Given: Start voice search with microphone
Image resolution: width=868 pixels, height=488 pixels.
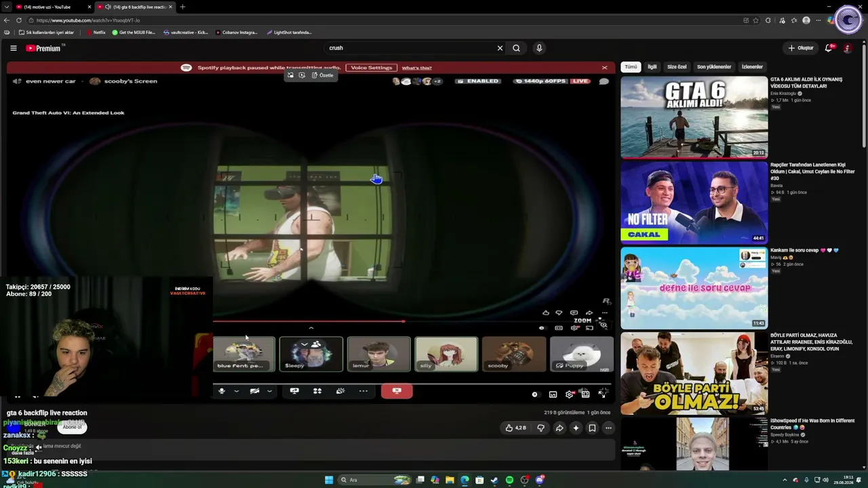Looking at the screenshot, I should pyautogui.click(x=539, y=48).
